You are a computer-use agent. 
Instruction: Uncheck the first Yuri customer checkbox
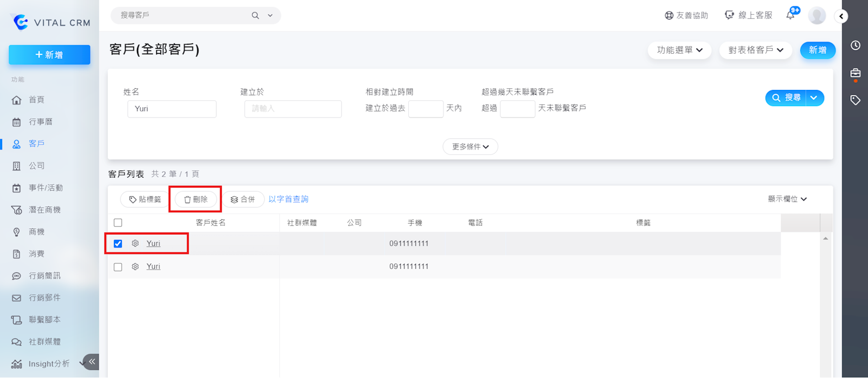tap(118, 244)
